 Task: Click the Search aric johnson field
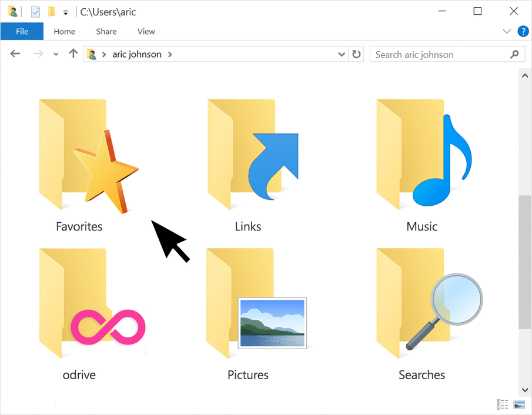click(x=447, y=54)
